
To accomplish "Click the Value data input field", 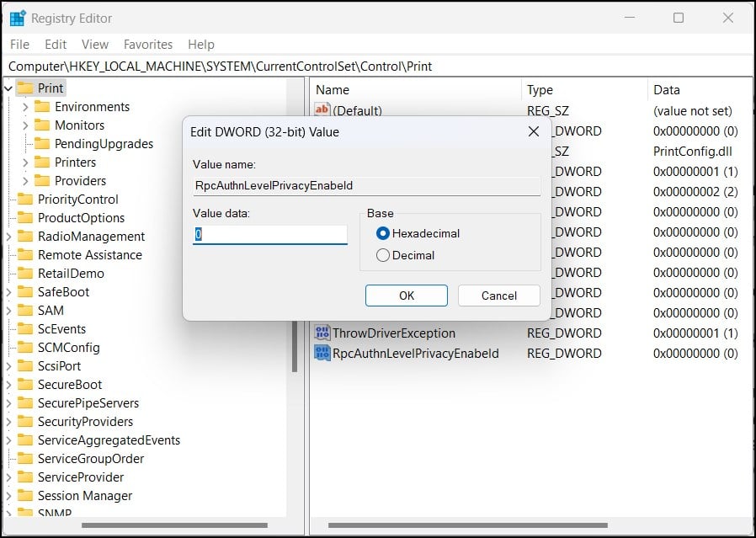I will point(270,235).
